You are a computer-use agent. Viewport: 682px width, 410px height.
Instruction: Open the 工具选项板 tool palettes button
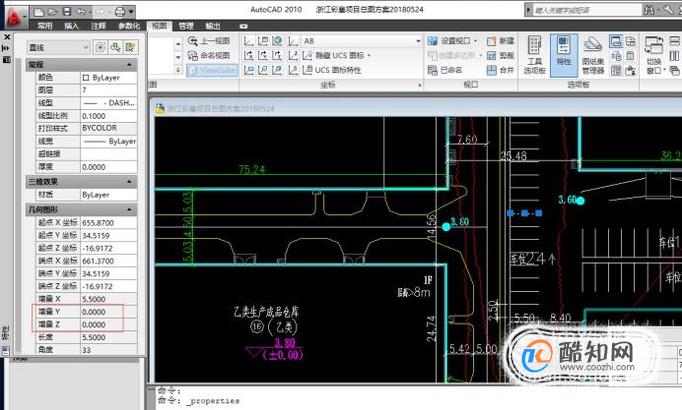pyautogui.click(x=535, y=55)
